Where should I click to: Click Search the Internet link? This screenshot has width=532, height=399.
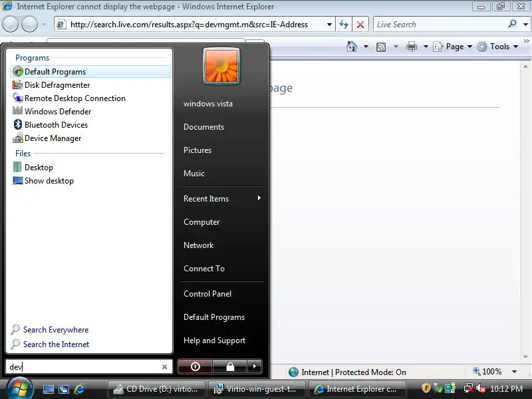coord(56,344)
